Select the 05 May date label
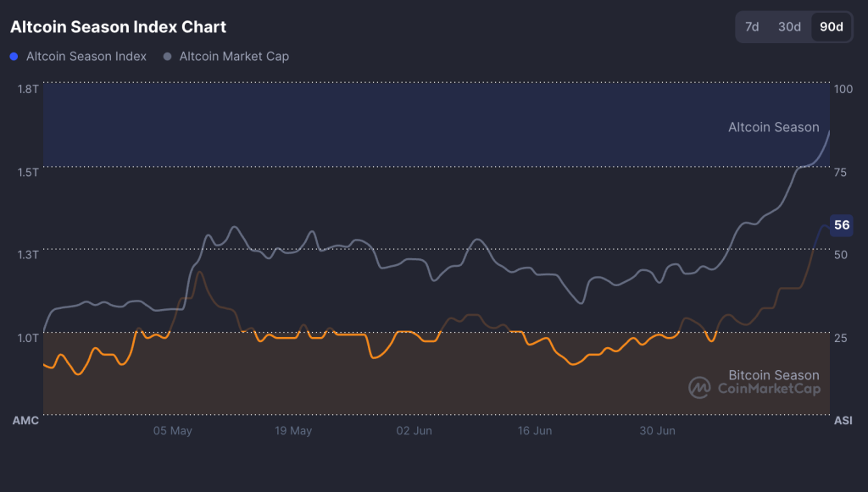The image size is (868, 492). 175,431
